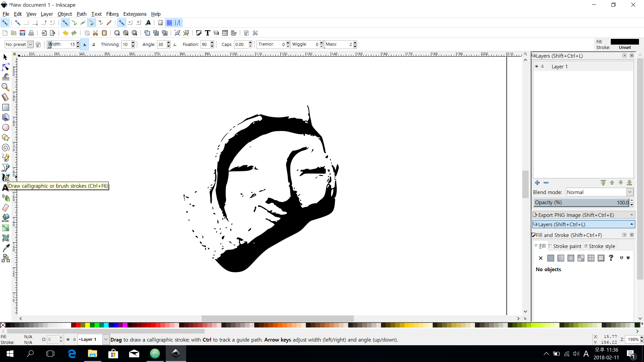Open the File menu
This screenshot has width=644, height=362.
tap(6, 14)
